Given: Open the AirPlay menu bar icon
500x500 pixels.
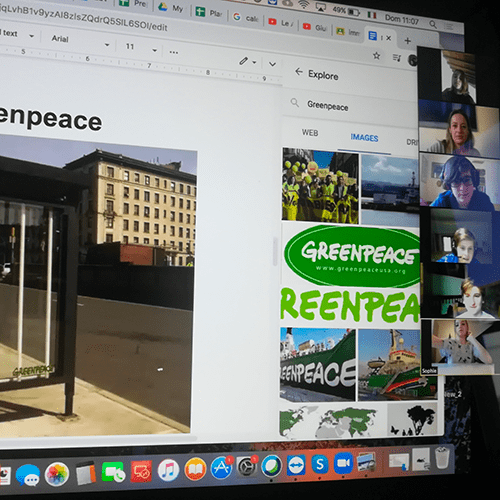Looking at the screenshot, I should (x=320, y=7).
